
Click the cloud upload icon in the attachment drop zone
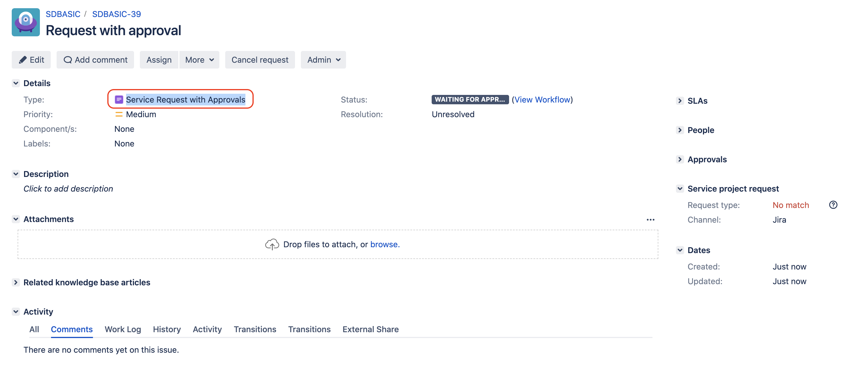pyautogui.click(x=272, y=244)
